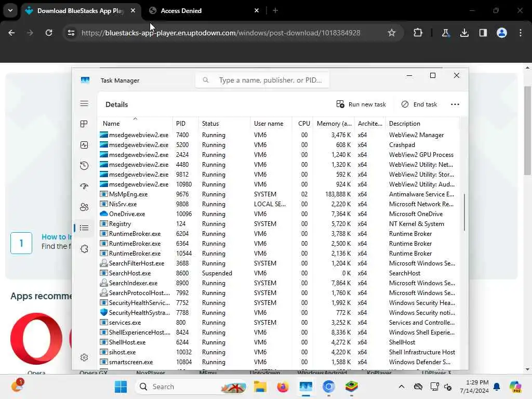Select msedgewebview2.exe with PID 7400
532x399 pixels.
click(279, 135)
